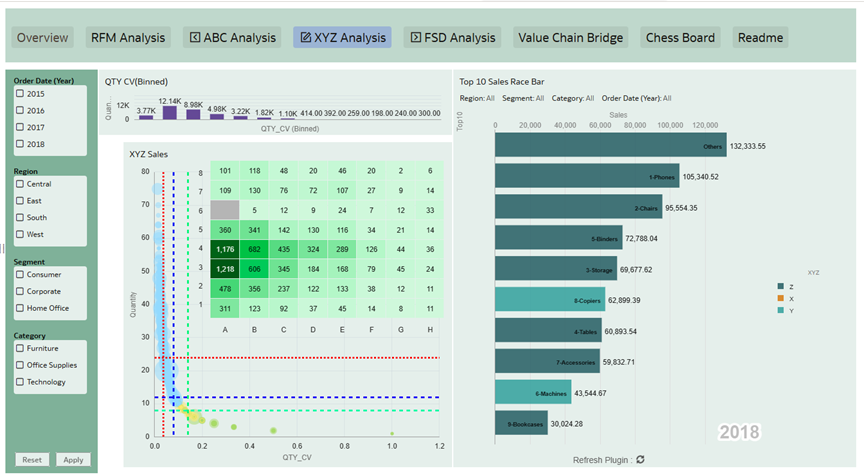Tick the 2015 order year checkbox
The width and height of the screenshot is (864, 475).
20,94
